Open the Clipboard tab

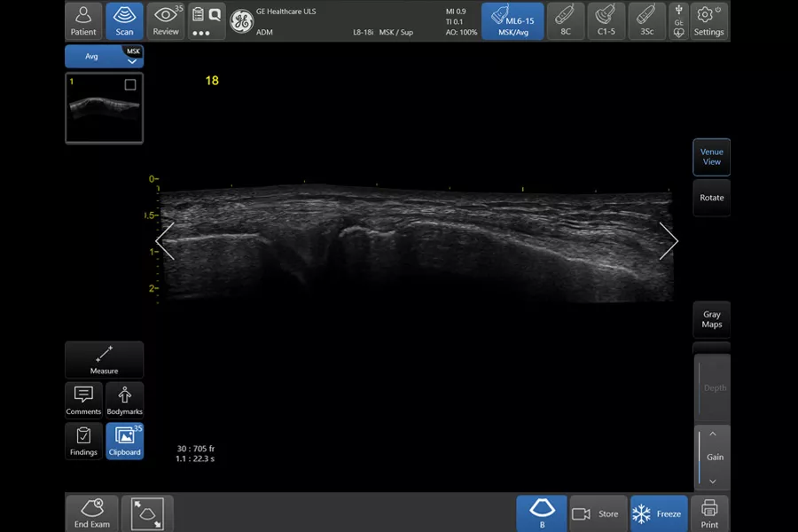[125, 441]
